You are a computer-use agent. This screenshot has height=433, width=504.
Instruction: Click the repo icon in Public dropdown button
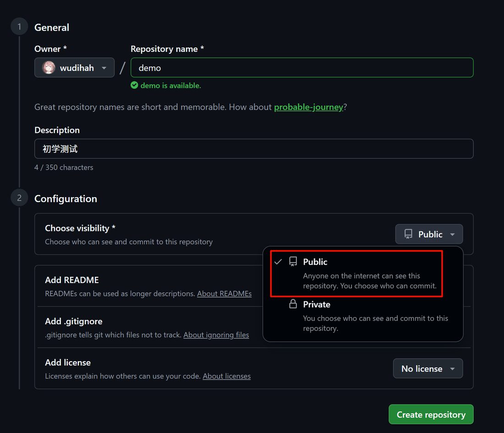click(x=408, y=234)
